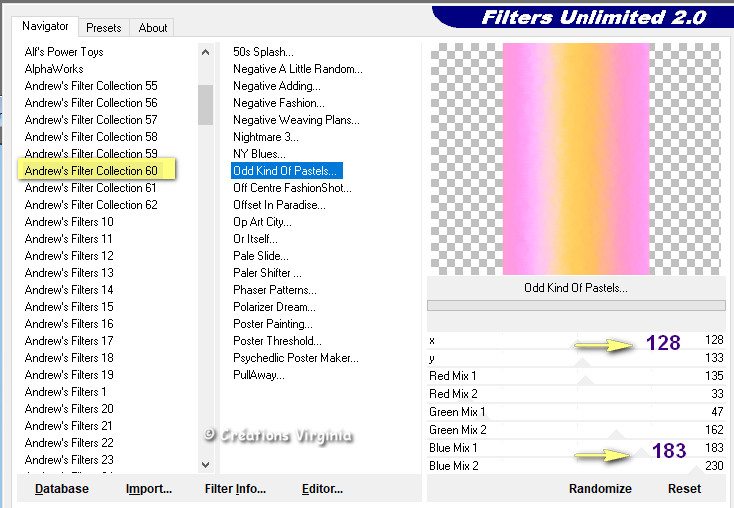Select Andrew's Filters 21
Viewport: 734px width, 508px height.
(x=68, y=426)
